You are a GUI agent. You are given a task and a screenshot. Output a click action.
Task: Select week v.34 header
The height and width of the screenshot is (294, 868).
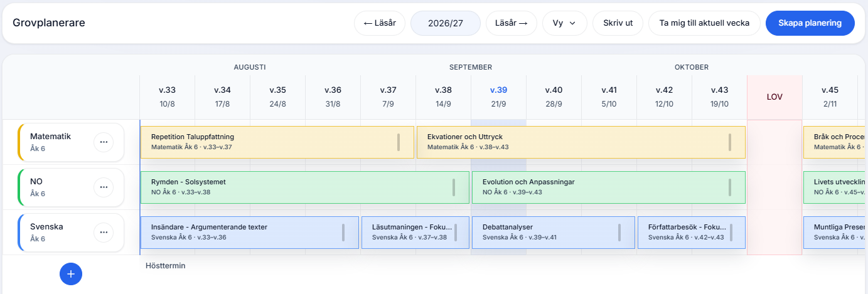click(x=223, y=97)
